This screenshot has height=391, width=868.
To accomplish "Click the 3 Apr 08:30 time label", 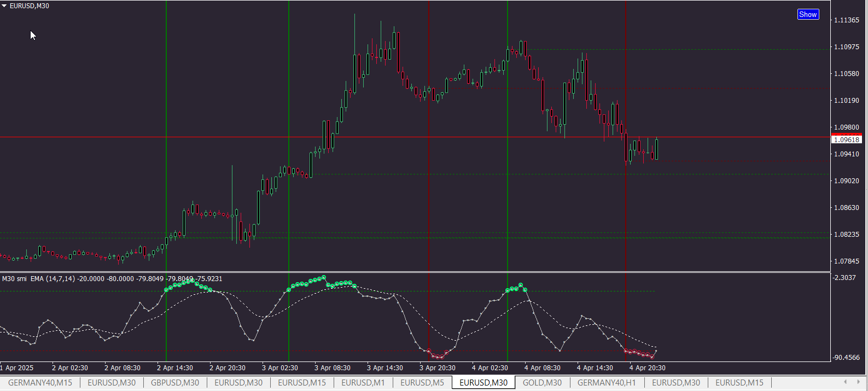I will (333, 368).
